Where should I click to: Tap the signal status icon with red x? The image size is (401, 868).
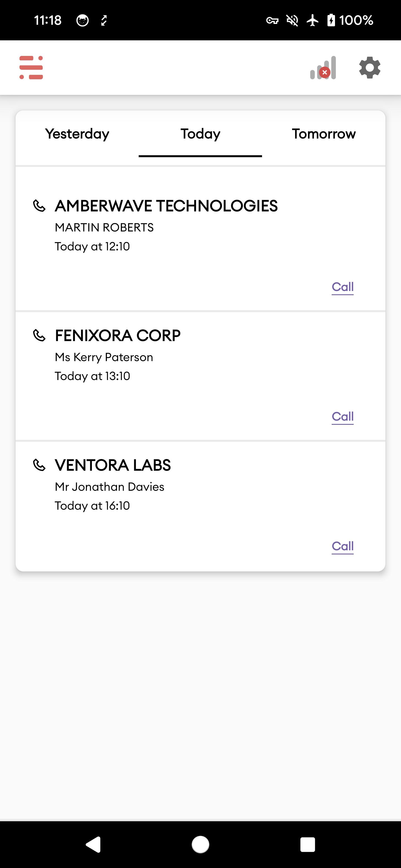[323, 67]
